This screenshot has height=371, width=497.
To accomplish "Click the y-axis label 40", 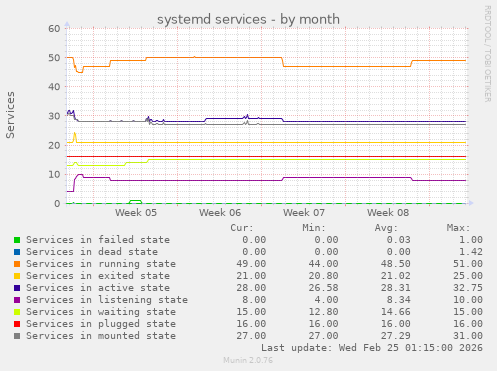I will [x=54, y=87].
